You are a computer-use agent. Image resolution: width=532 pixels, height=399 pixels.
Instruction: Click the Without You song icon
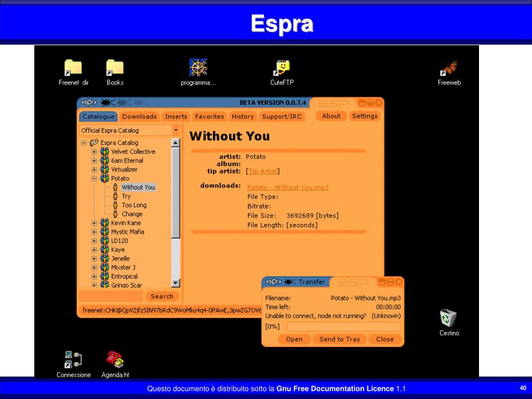(x=115, y=187)
